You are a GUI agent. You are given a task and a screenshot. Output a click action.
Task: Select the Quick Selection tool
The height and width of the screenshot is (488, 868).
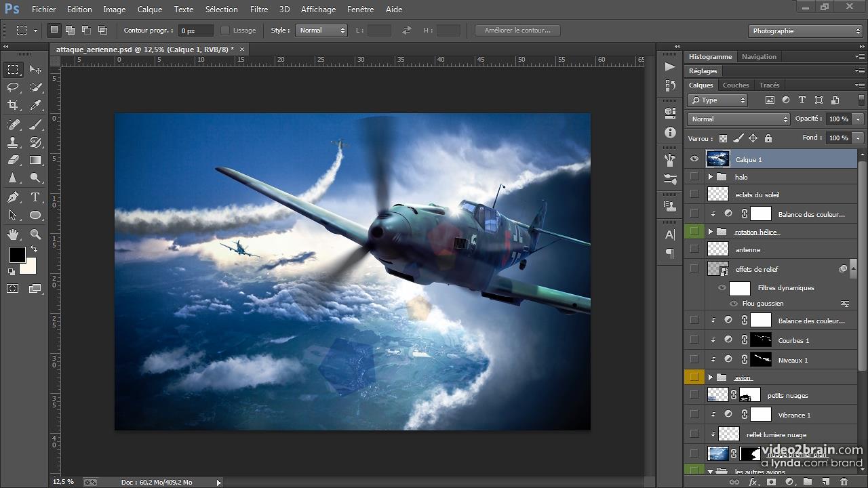coord(36,87)
